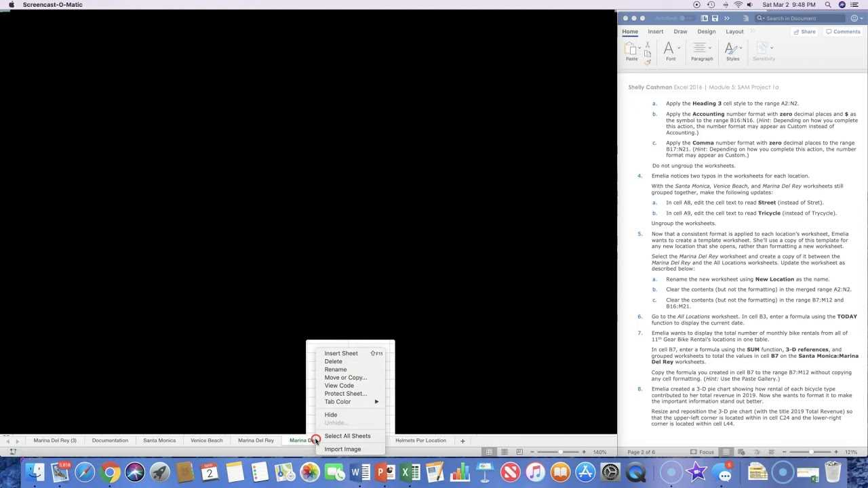Select the Helmets Per Location sheet tab
Image resolution: width=868 pixels, height=488 pixels.
click(420, 441)
